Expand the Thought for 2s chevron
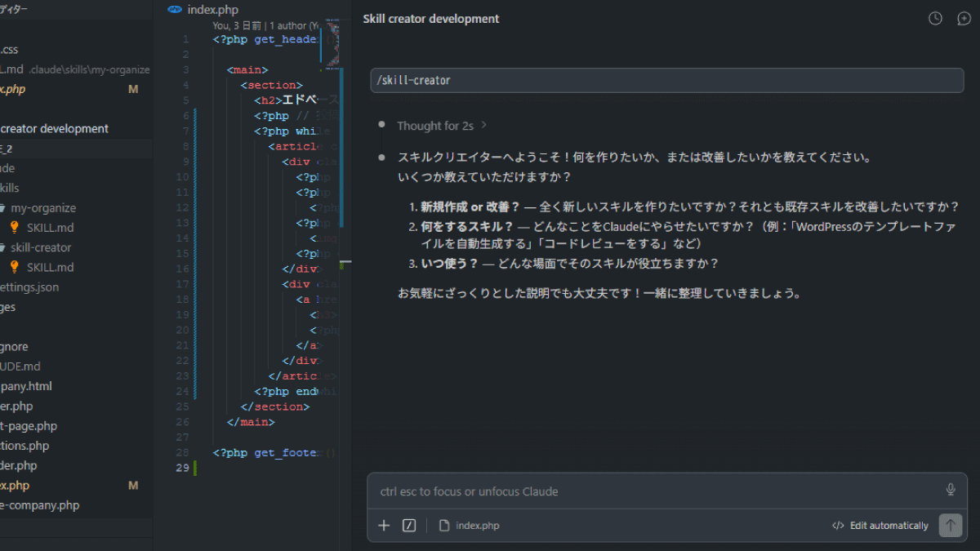 (x=483, y=126)
